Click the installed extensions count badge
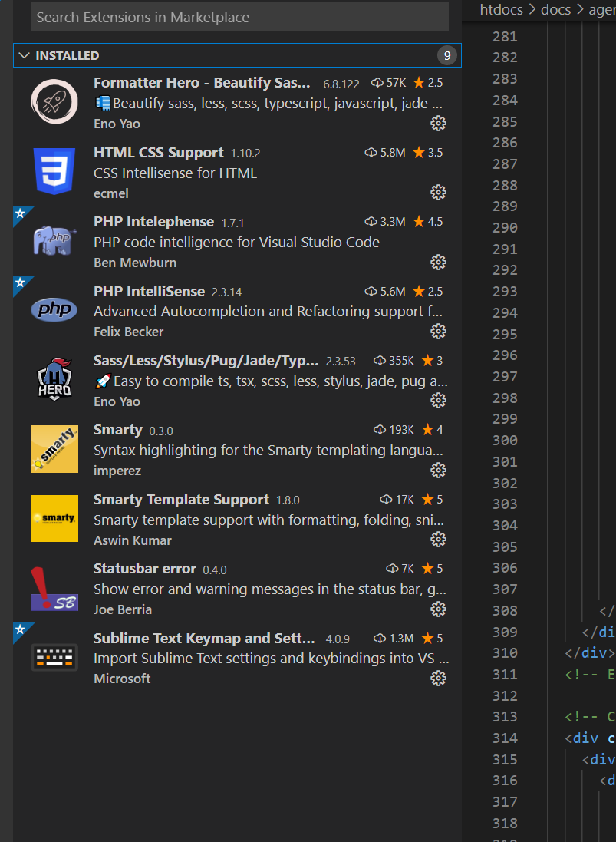 446,56
